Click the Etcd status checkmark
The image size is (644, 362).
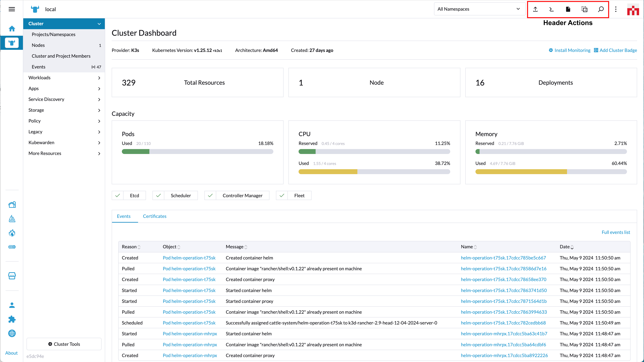[117, 196]
